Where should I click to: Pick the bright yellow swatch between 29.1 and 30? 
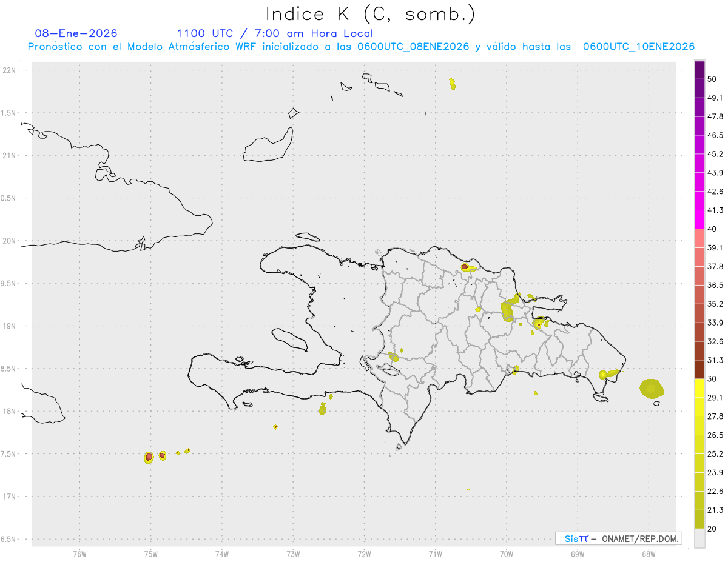[699, 388]
